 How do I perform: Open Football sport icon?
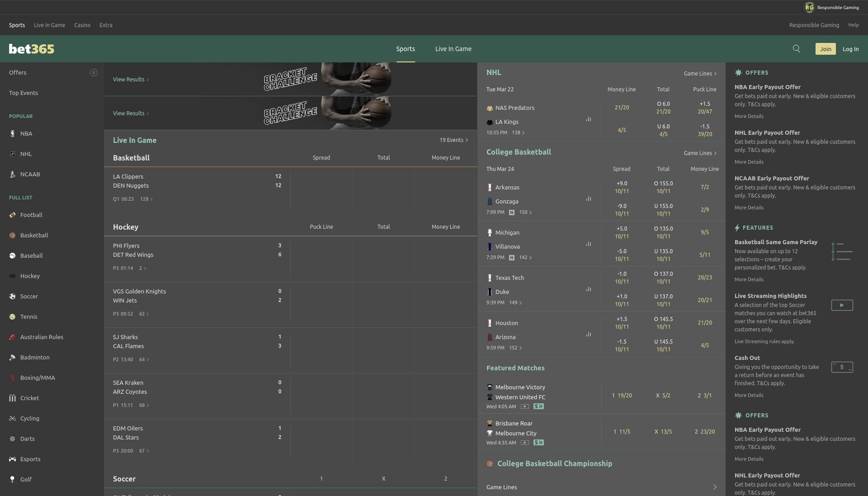(13, 215)
